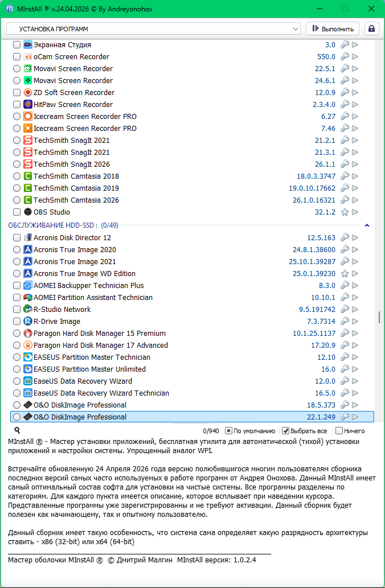
Task: Select the Paragon Hard Disk Manager 17 Advanced entry
Action: 100,346
